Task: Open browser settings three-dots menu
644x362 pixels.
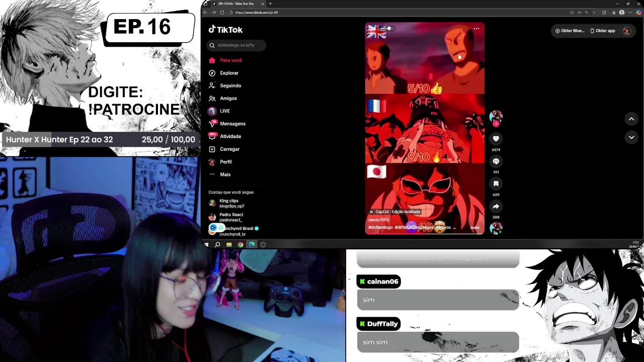Action: click(630, 12)
